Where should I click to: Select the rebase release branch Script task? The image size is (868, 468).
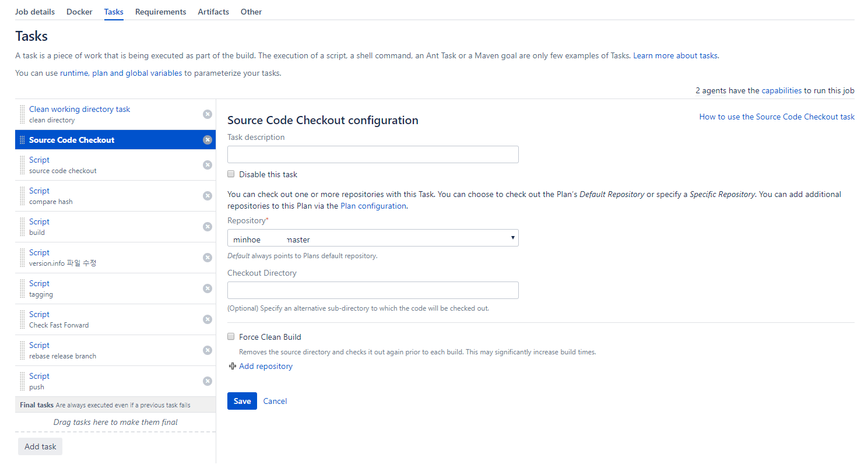[x=62, y=350]
